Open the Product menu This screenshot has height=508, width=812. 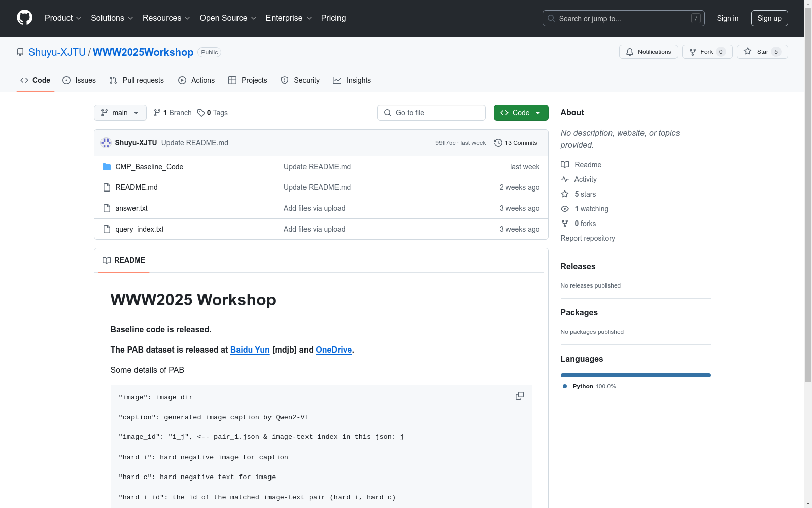(x=63, y=18)
